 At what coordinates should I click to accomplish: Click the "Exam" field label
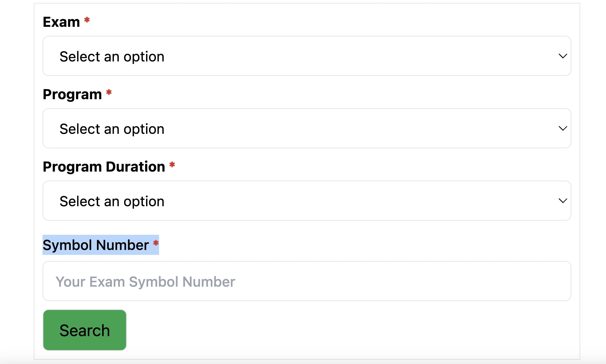point(61,22)
